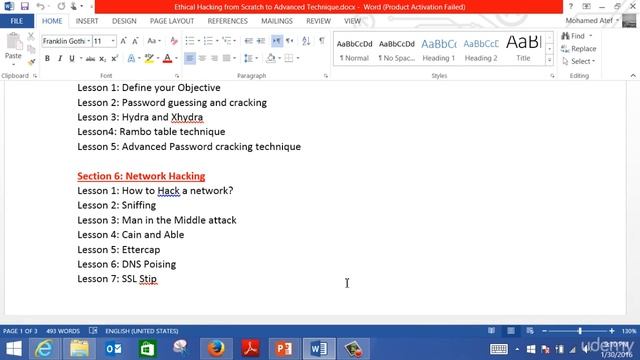Apply strikethrough formatting
Viewport: 640px width, 360px height.
90,59
